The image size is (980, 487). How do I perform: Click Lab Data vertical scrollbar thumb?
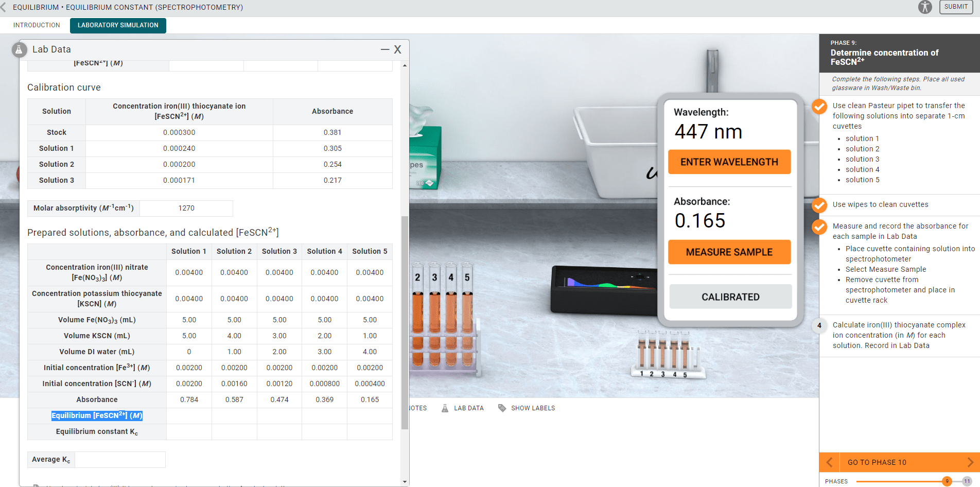(x=405, y=323)
